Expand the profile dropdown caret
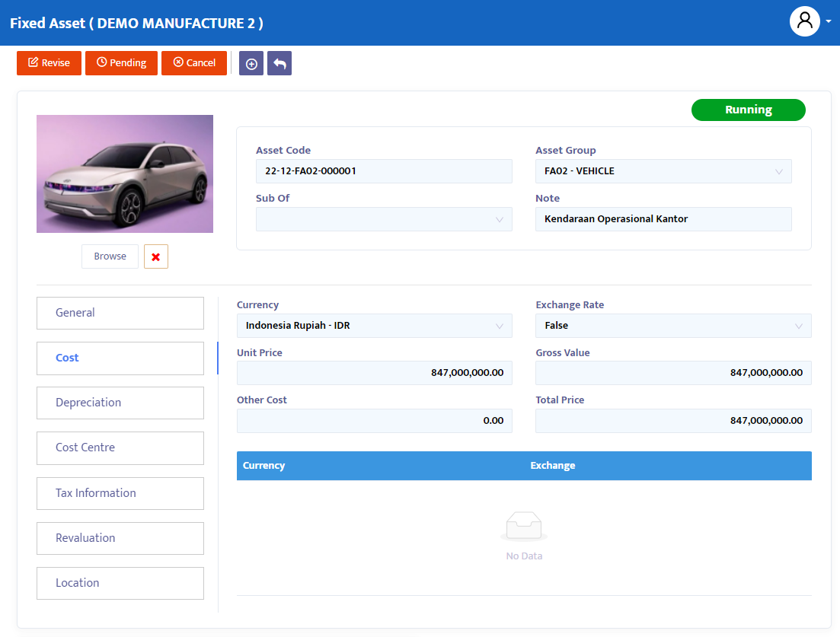Screen dimensions: 840x637 [x=829, y=21]
